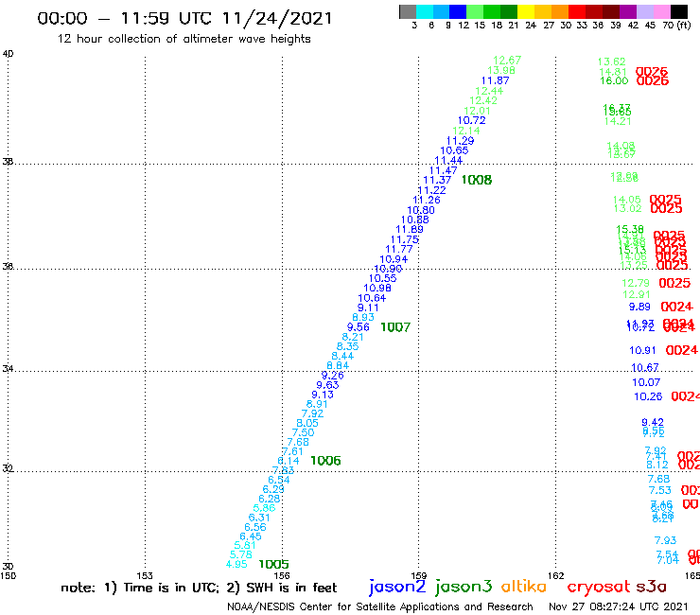Click the '12 hour collection' subtitle
700x615 pixels.
[x=184, y=39]
